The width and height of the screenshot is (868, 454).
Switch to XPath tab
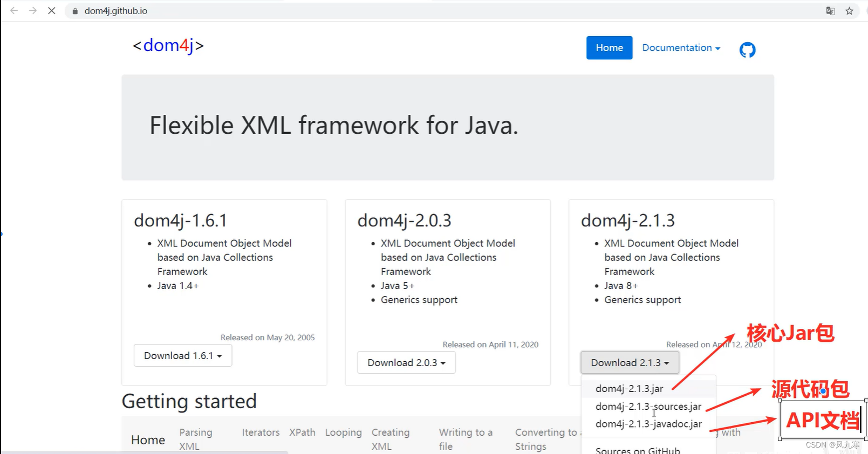pos(302,432)
